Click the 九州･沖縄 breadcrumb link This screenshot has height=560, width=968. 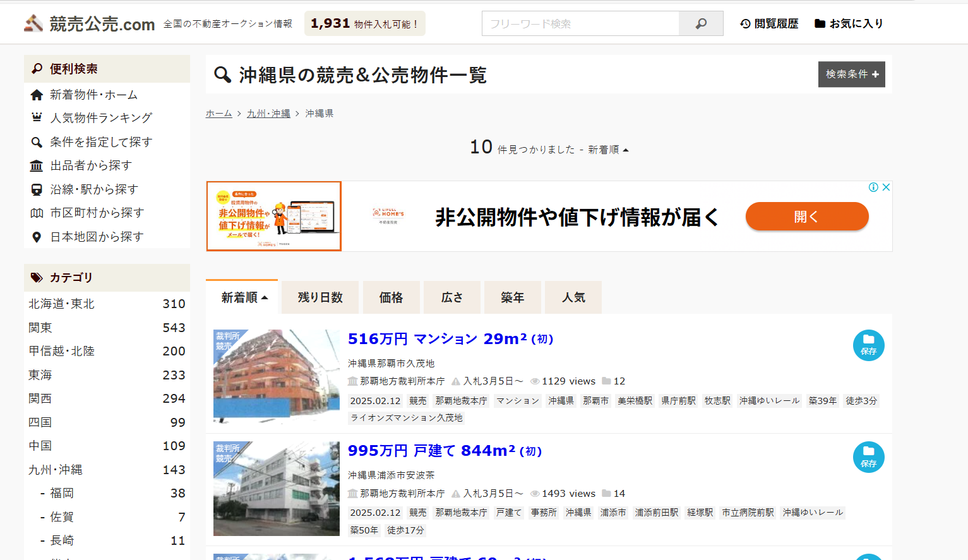click(x=268, y=114)
